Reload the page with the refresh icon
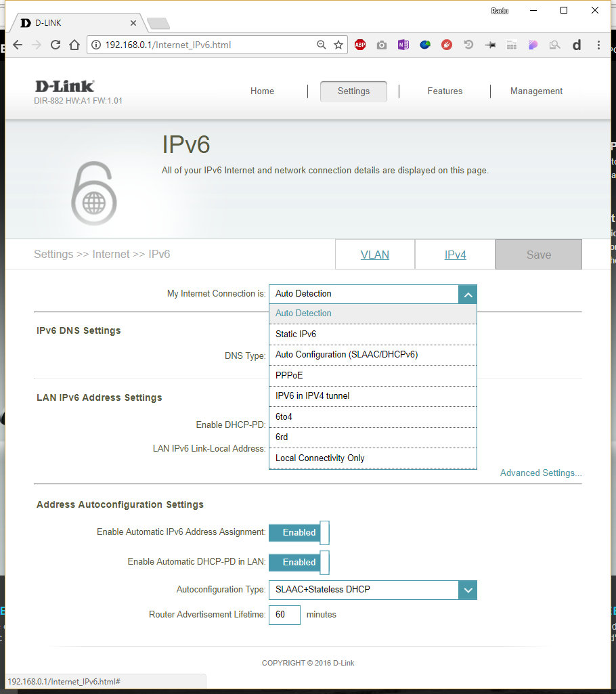The width and height of the screenshot is (616, 694). click(x=56, y=45)
